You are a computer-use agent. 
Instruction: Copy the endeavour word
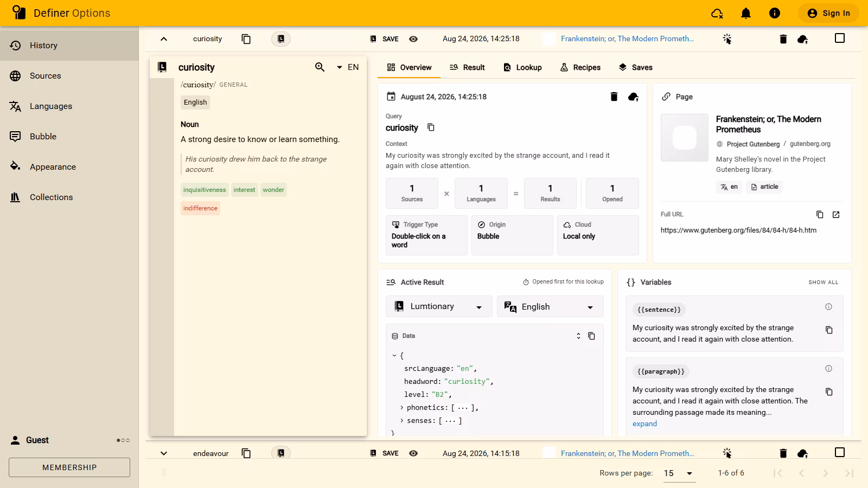click(246, 453)
